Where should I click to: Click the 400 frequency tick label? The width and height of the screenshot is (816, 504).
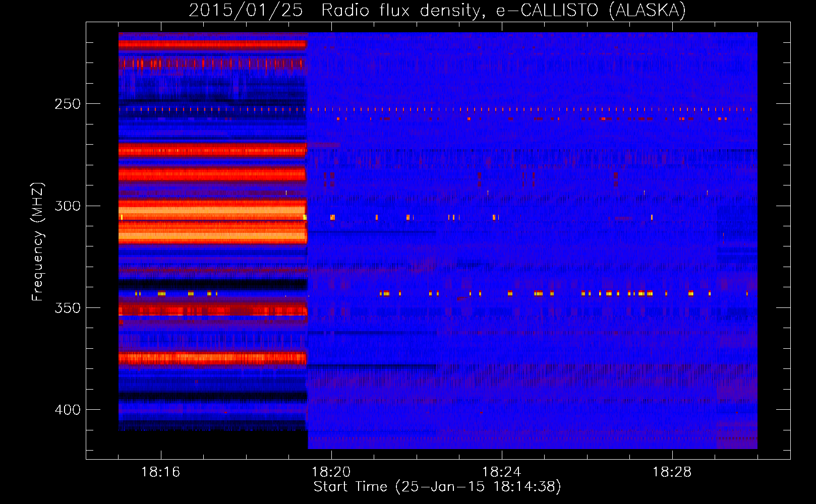pos(68,410)
